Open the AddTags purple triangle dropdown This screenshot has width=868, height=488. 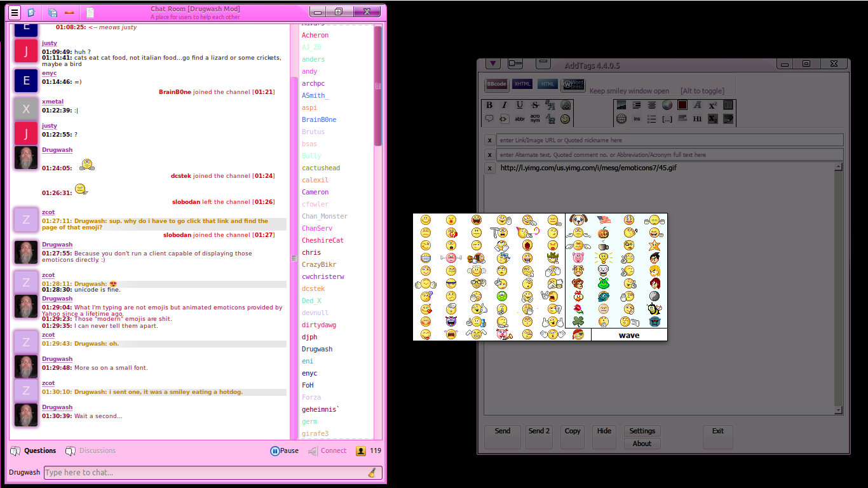494,64
